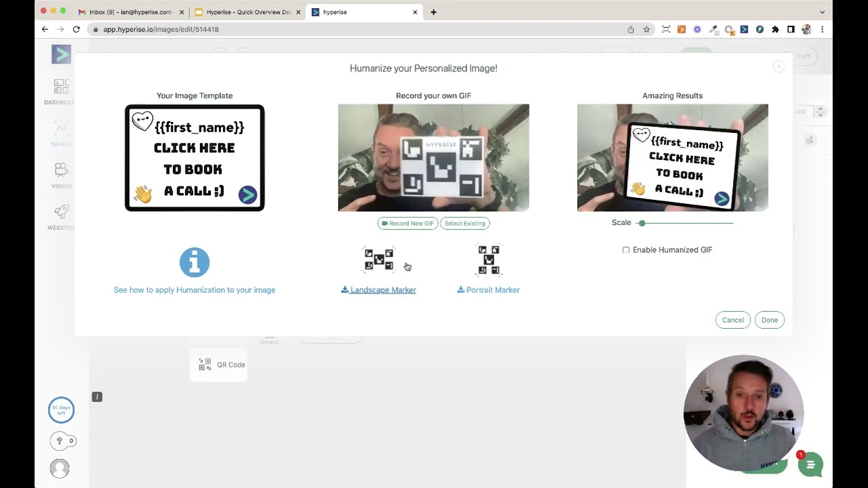Click the Done button

770,320
